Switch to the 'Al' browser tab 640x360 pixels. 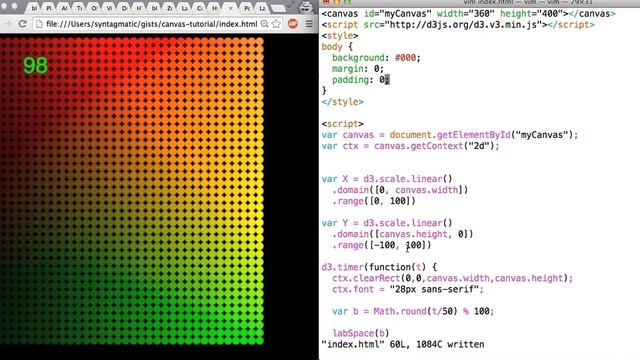pos(64,8)
